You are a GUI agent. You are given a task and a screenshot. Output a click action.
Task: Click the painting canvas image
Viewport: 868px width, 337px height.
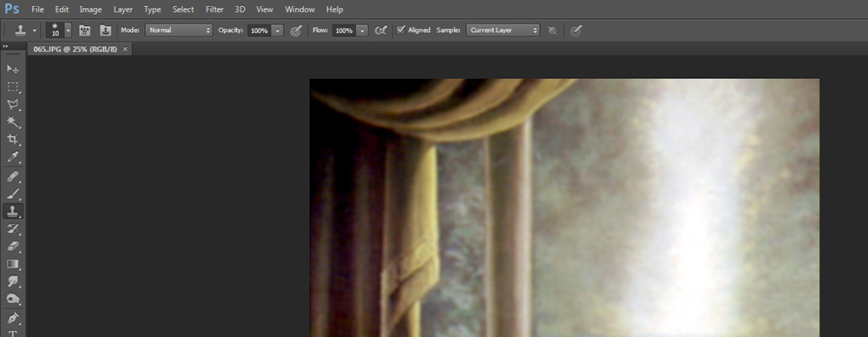[x=564, y=208]
